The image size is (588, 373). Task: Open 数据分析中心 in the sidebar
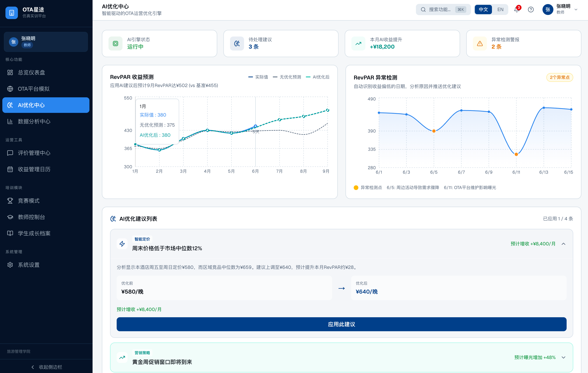[34, 121]
